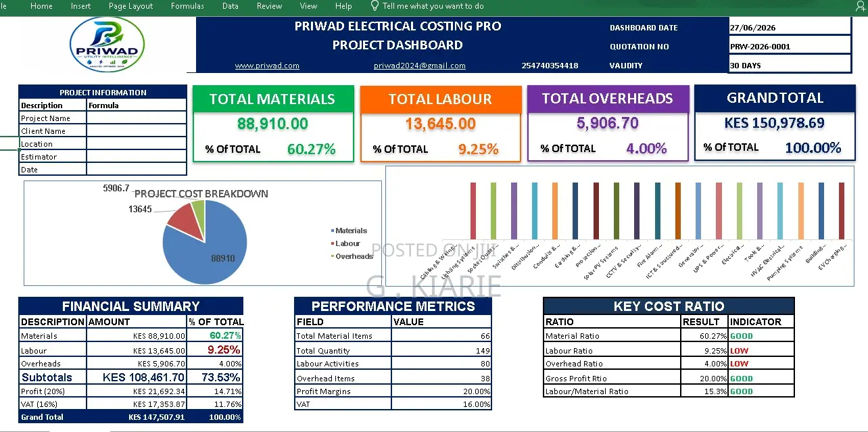868x432 pixels.
Task: Switch to the Formulas tab
Action: pos(187,6)
